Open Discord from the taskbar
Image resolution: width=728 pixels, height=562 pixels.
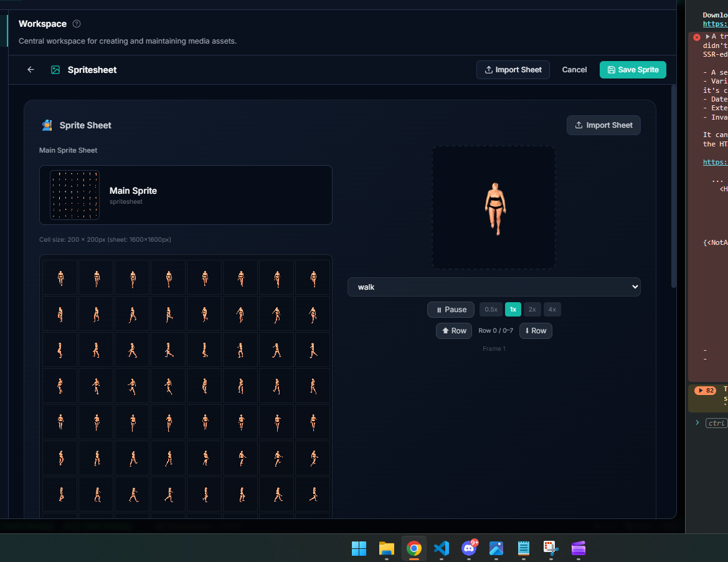click(x=469, y=548)
